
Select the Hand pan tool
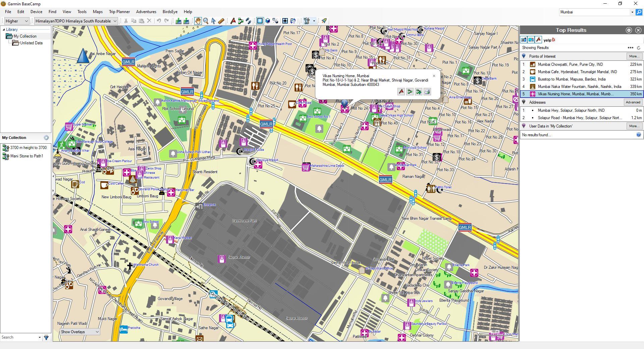[198, 21]
